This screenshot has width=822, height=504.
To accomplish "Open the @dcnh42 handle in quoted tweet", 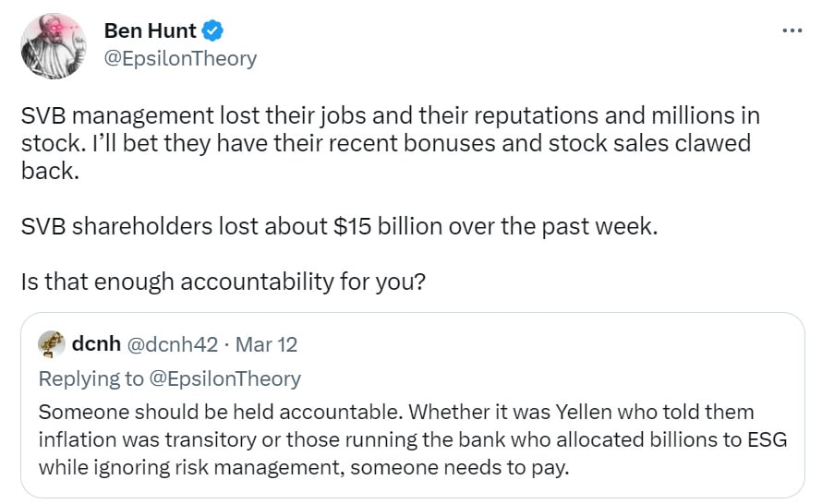I will (x=171, y=344).
